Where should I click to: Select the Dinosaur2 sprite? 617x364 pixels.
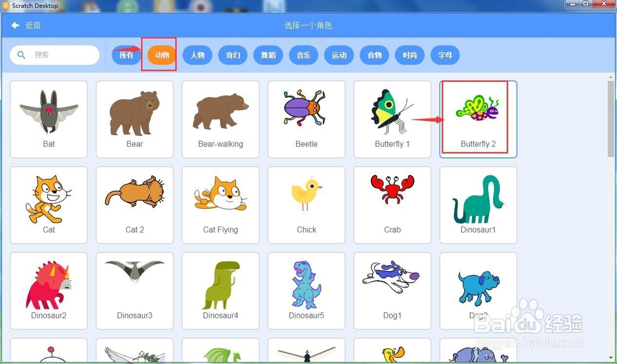tap(49, 291)
